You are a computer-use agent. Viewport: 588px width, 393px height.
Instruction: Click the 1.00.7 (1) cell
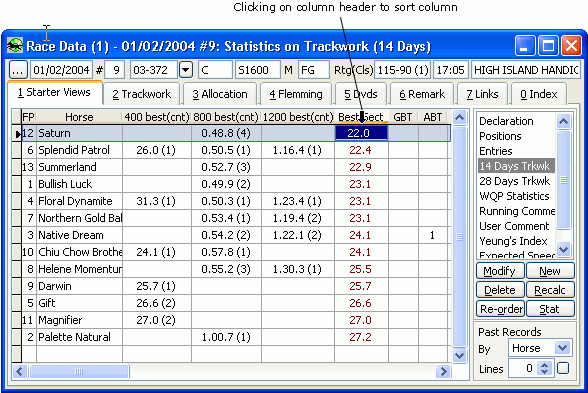tap(226, 337)
